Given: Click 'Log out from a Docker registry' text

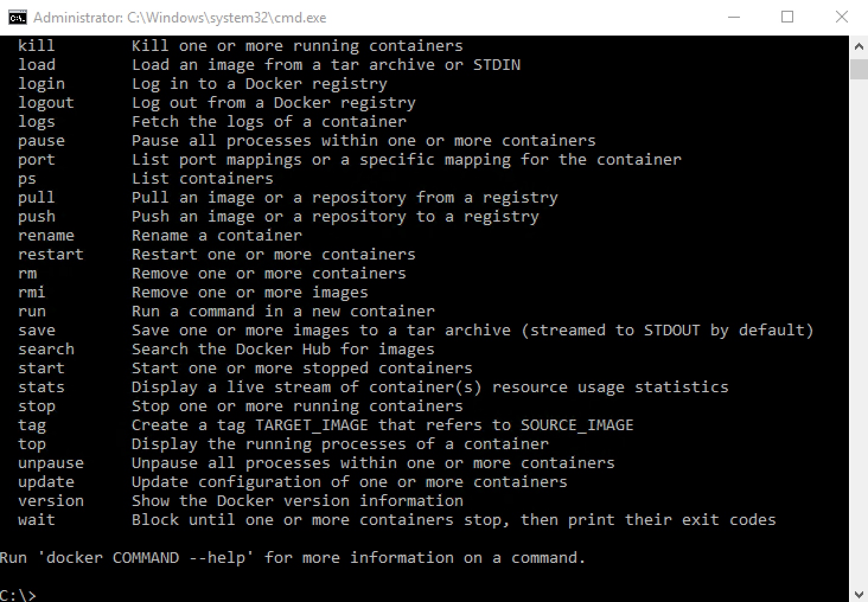Looking at the screenshot, I should point(273,103).
